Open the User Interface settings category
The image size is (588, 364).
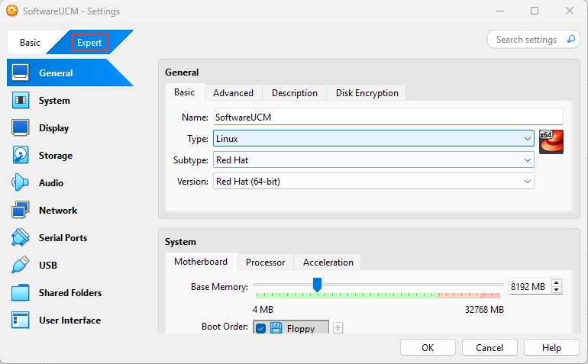(69, 321)
